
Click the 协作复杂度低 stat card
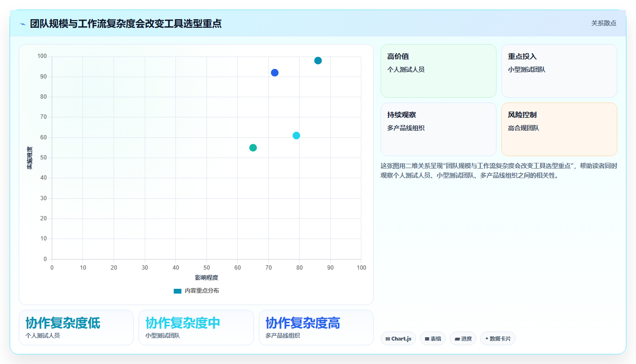(76, 328)
